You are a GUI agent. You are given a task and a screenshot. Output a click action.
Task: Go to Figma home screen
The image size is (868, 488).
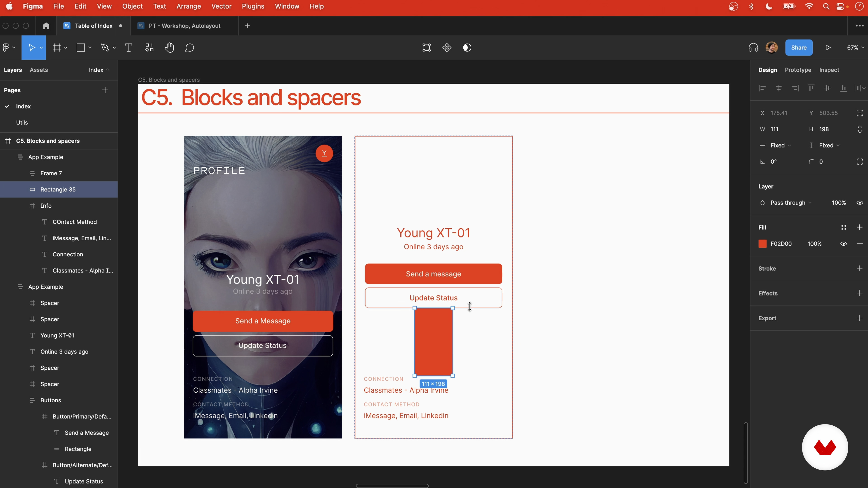(x=46, y=26)
